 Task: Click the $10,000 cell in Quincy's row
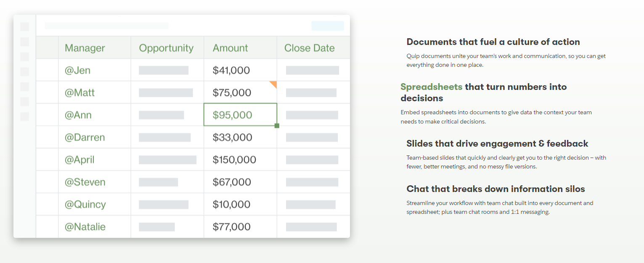[231, 205]
